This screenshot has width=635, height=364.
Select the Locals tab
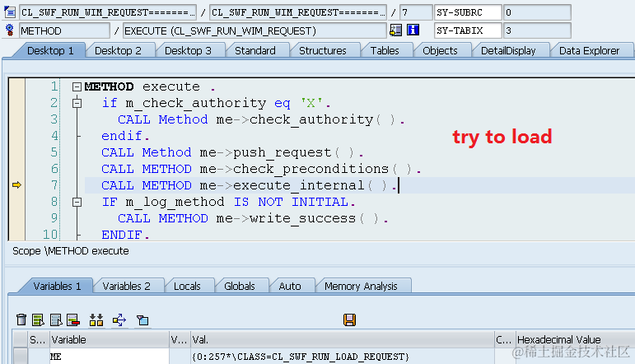[x=187, y=287]
